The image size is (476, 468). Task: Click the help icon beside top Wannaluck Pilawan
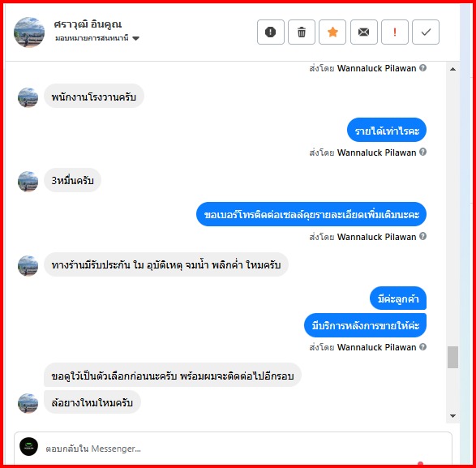(x=422, y=67)
